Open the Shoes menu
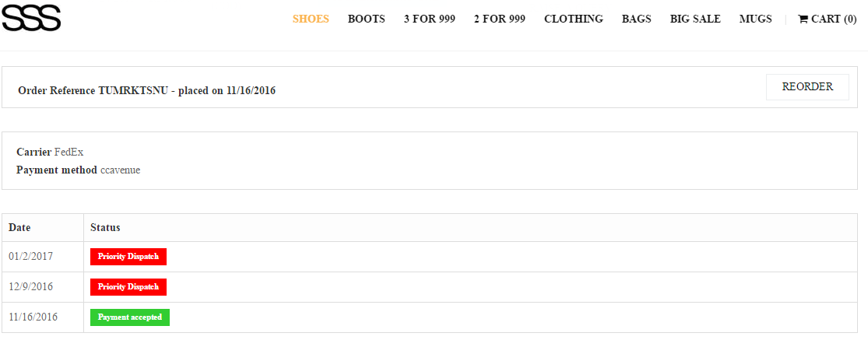The height and width of the screenshot is (340, 868). [311, 19]
